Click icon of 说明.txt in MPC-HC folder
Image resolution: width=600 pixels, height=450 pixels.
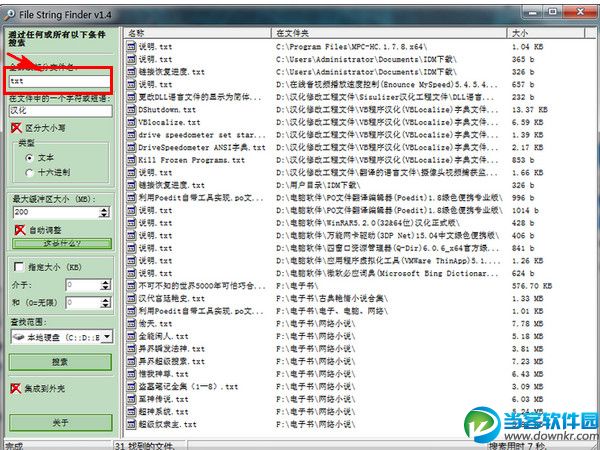[x=131, y=47]
